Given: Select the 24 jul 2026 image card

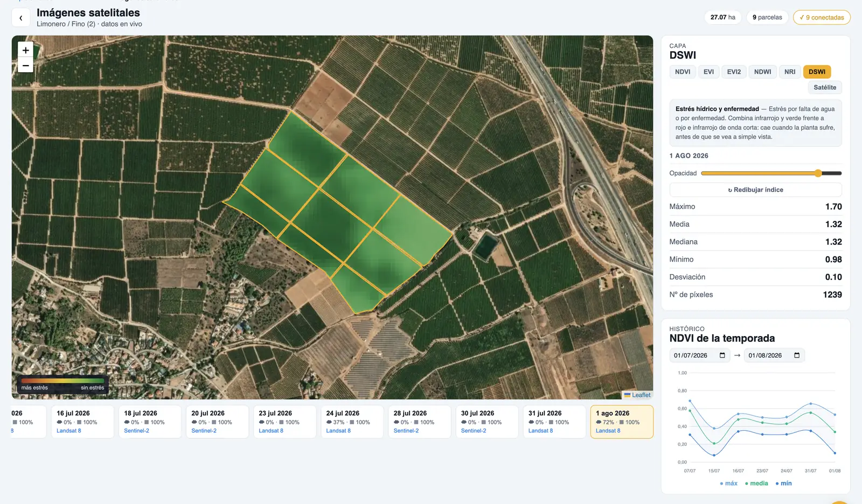Looking at the screenshot, I should (352, 422).
